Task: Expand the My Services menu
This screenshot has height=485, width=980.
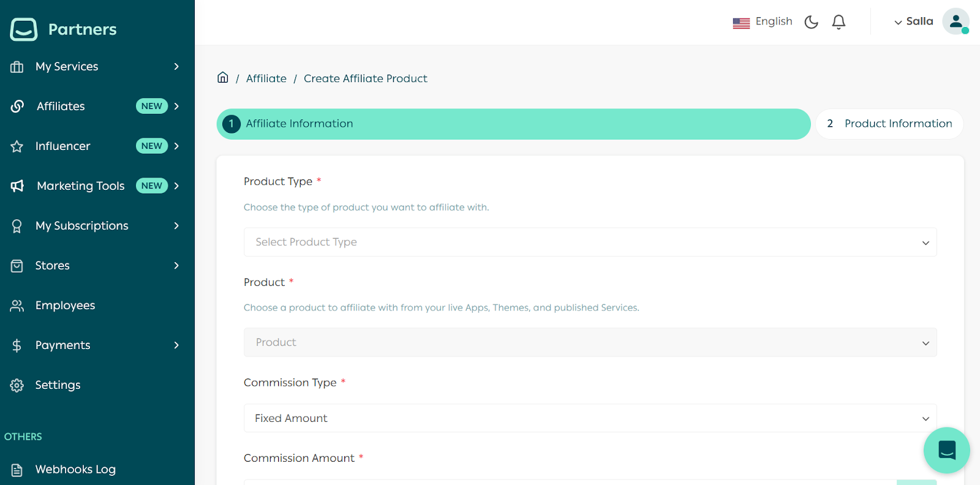Action: pyautogui.click(x=96, y=67)
